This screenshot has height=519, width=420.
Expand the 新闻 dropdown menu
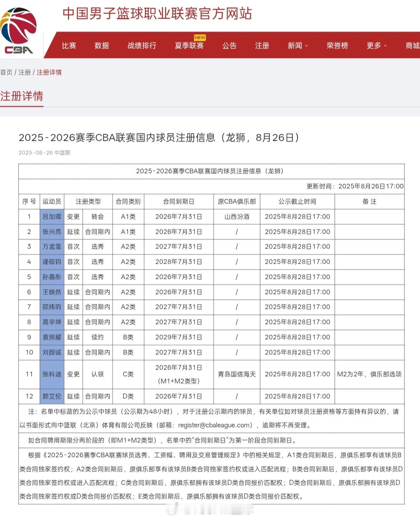(298, 46)
